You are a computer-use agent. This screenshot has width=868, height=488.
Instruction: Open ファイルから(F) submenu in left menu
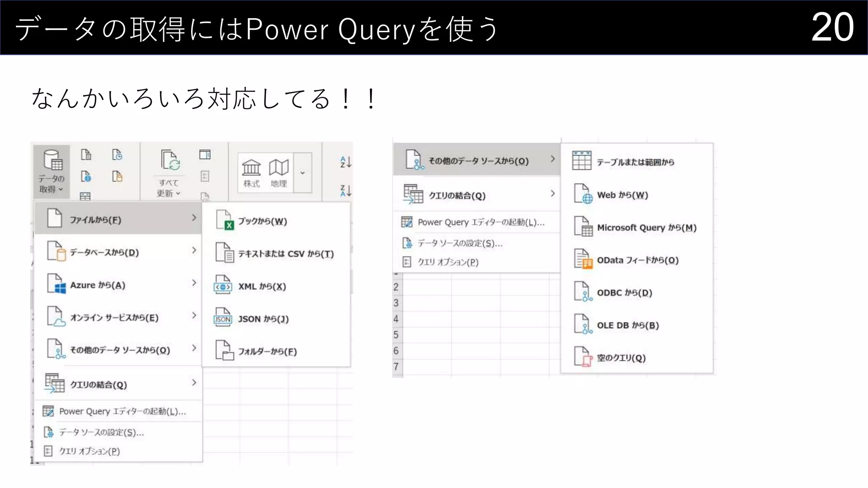tap(118, 219)
